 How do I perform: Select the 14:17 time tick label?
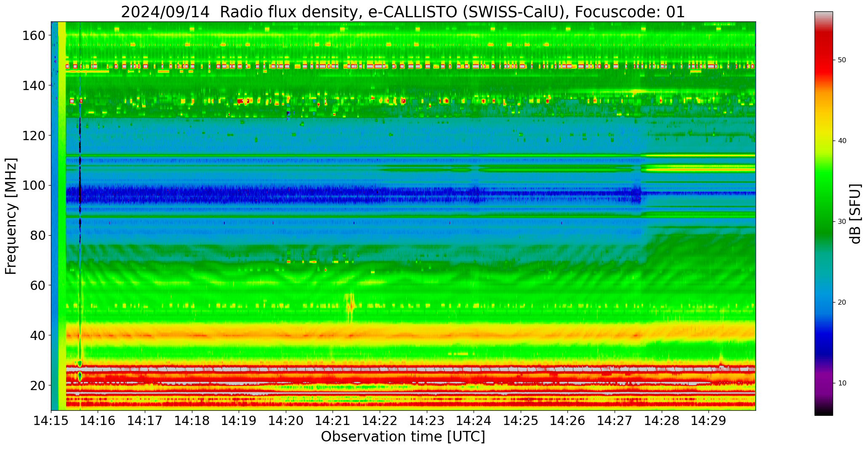click(145, 421)
